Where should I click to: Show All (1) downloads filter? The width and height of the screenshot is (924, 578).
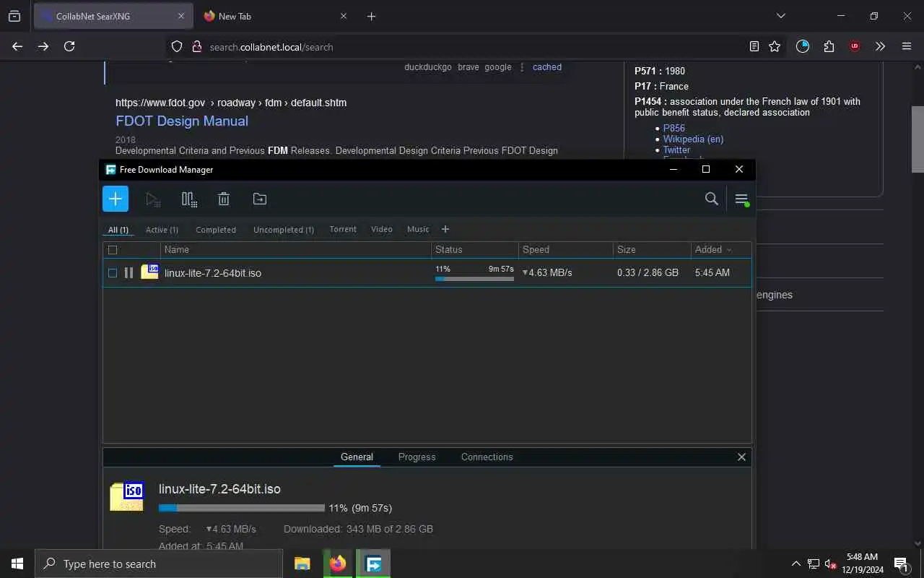(x=118, y=230)
